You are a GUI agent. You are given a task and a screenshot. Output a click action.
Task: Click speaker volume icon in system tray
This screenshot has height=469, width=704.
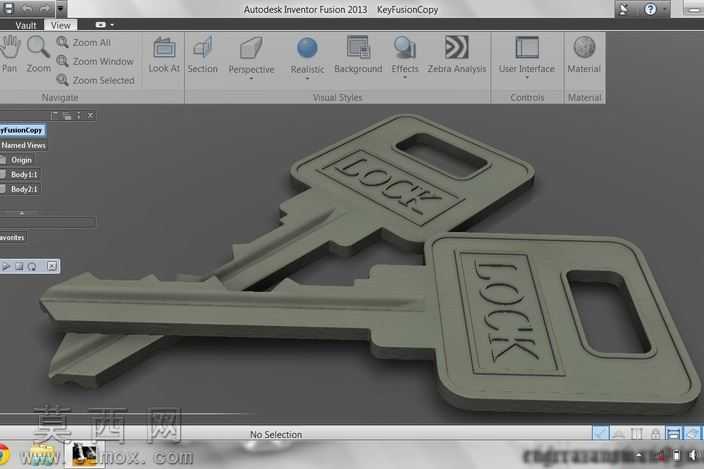coord(692,455)
